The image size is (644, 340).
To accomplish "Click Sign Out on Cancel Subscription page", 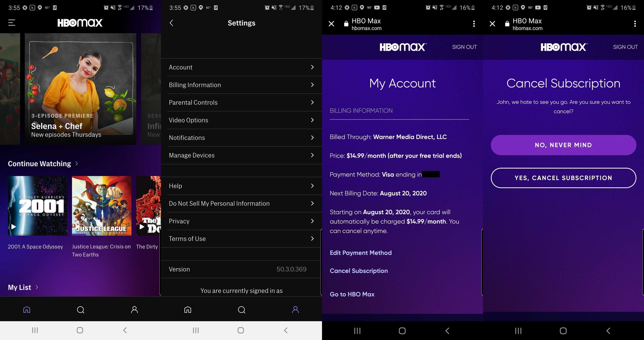I will click(625, 47).
